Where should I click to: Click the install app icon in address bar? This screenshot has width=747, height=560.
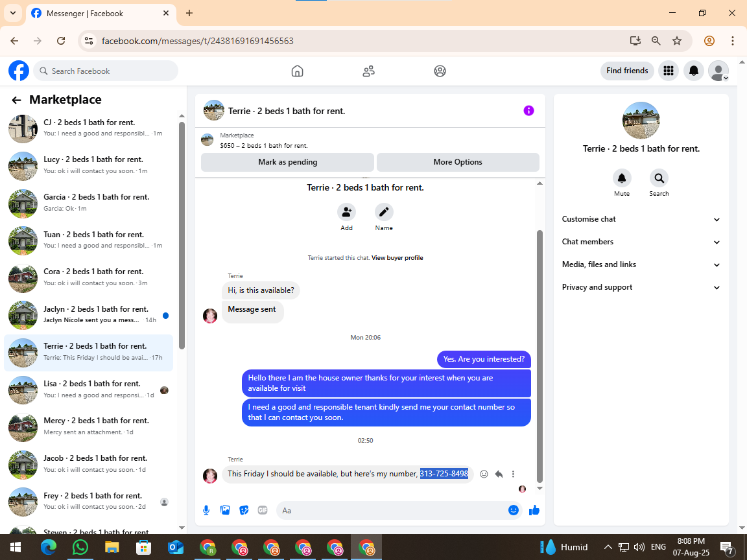tap(635, 41)
